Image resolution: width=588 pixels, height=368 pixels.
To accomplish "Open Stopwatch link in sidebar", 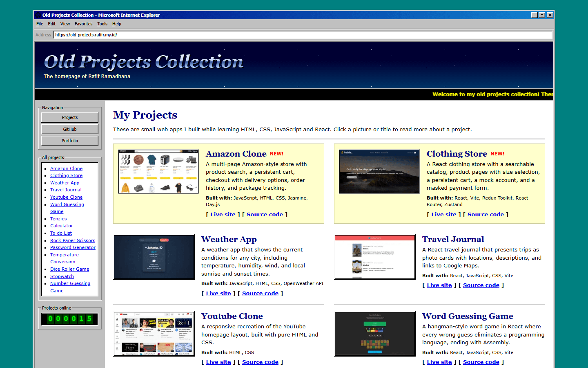I will [x=62, y=276].
